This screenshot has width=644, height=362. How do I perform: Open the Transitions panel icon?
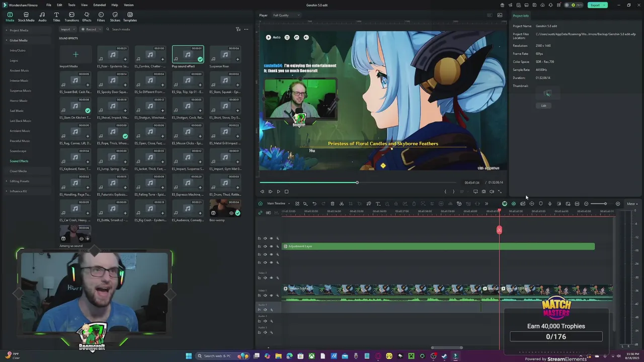pos(71,17)
